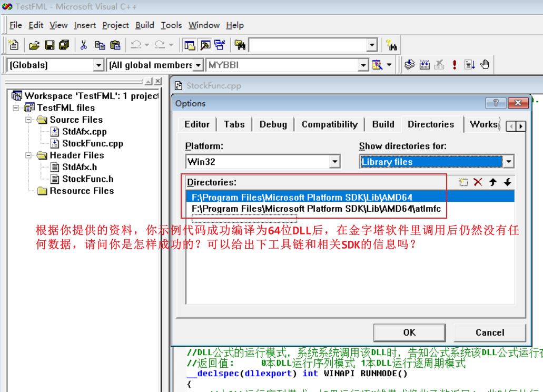Select StockFunc.cpp in the workspace tree
543x392 pixels.
click(93, 144)
